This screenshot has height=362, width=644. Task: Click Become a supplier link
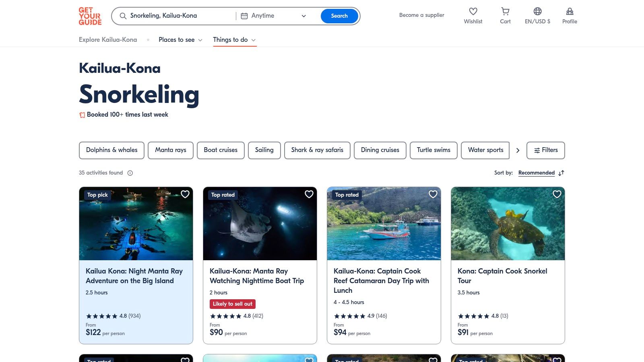422,15
